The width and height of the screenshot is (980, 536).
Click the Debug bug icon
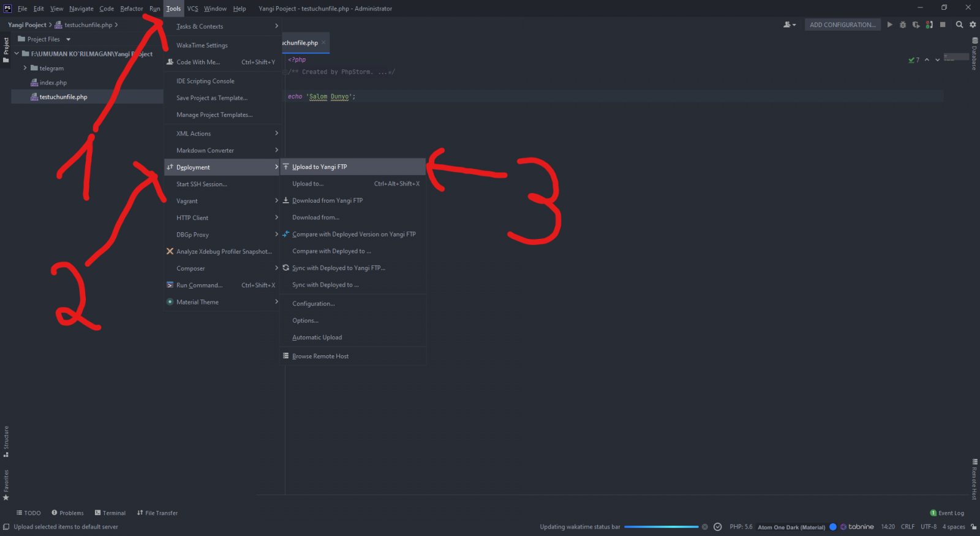point(902,25)
